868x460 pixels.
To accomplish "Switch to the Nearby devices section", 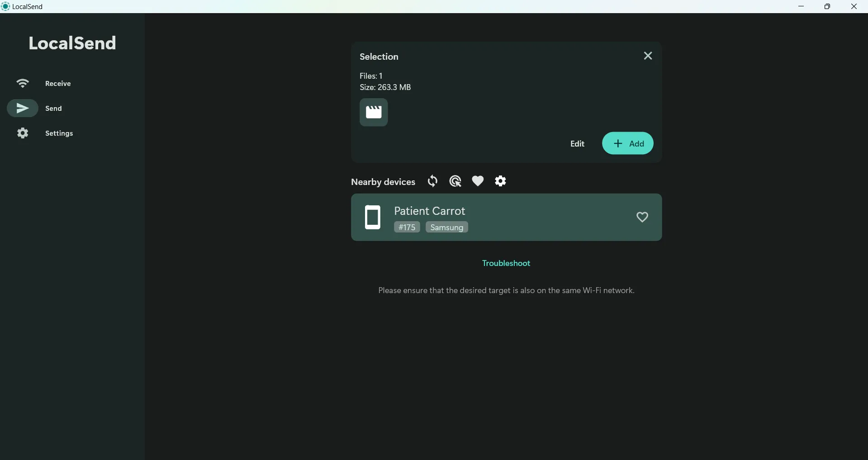I will (x=383, y=182).
